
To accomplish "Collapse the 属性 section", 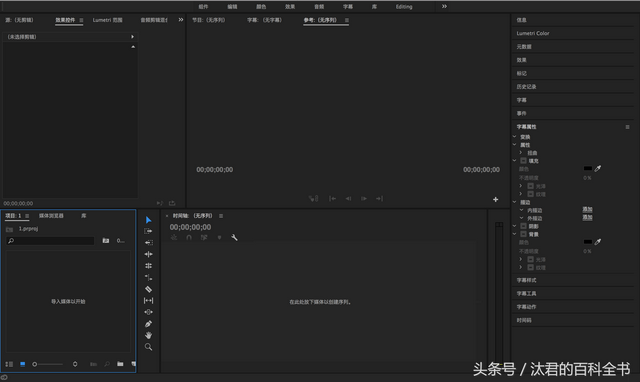I will (x=515, y=144).
